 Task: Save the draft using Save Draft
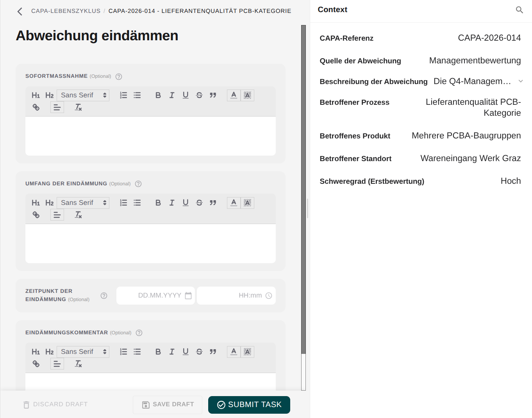tap(168, 405)
